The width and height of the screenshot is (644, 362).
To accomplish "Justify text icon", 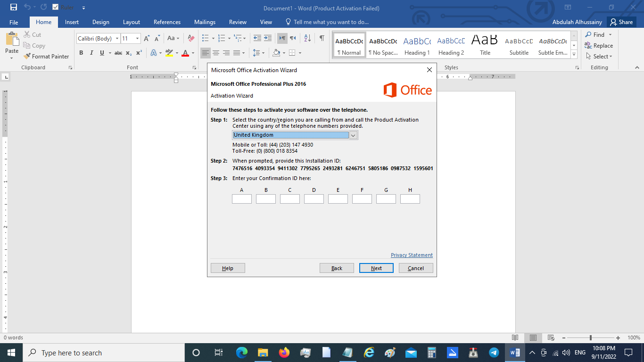I will click(237, 53).
